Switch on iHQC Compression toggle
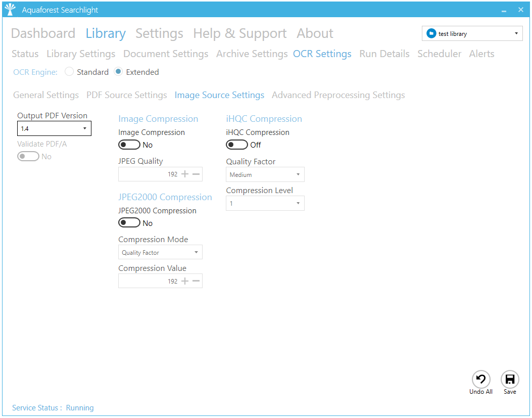The width and height of the screenshot is (532, 418). coord(236,145)
